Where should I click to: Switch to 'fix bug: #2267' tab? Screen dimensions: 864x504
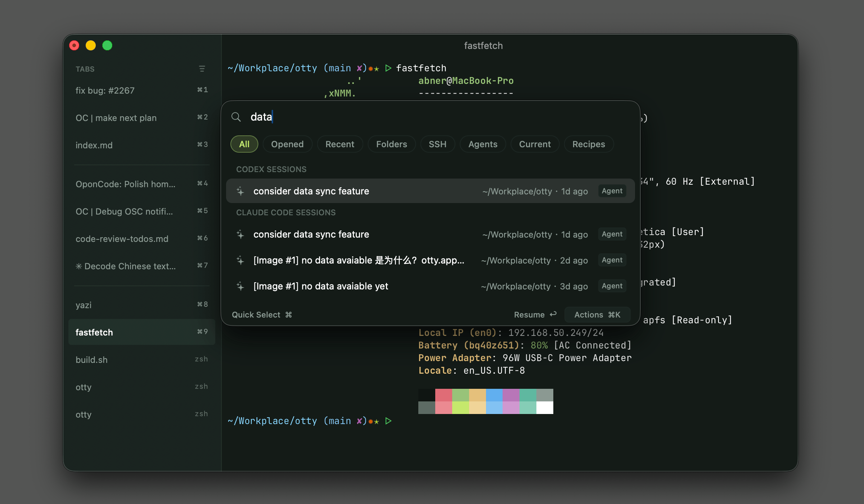pos(142,90)
